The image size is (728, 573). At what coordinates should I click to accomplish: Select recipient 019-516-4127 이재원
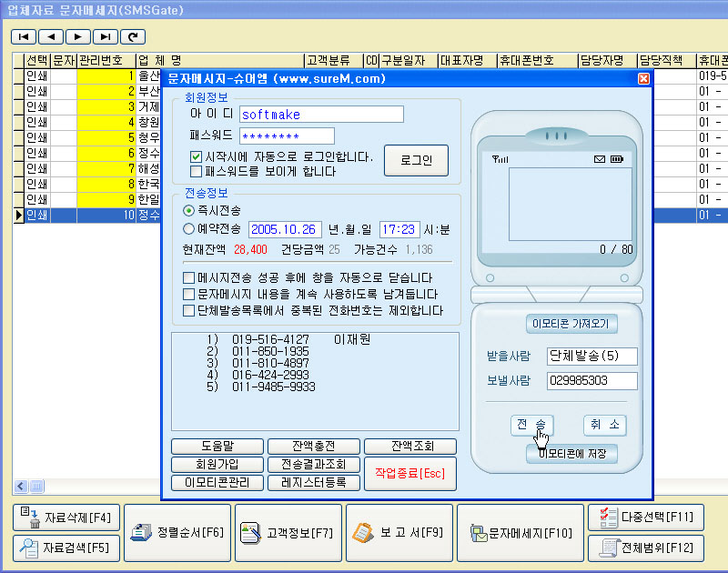point(288,339)
